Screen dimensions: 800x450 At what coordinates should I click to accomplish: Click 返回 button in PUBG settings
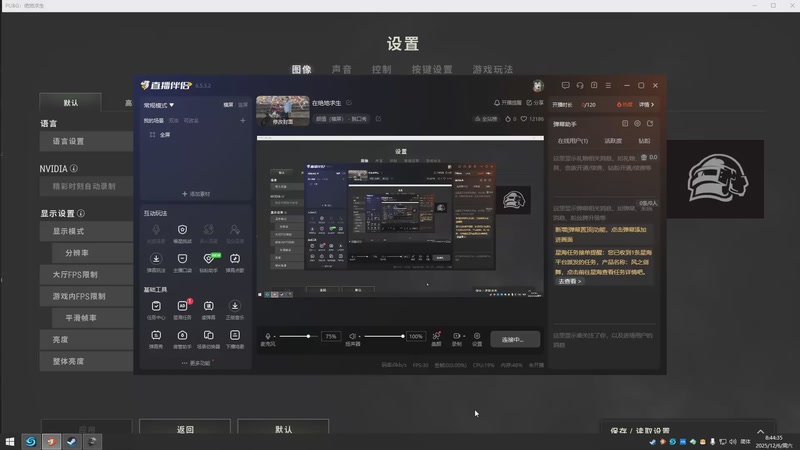[x=185, y=428]
